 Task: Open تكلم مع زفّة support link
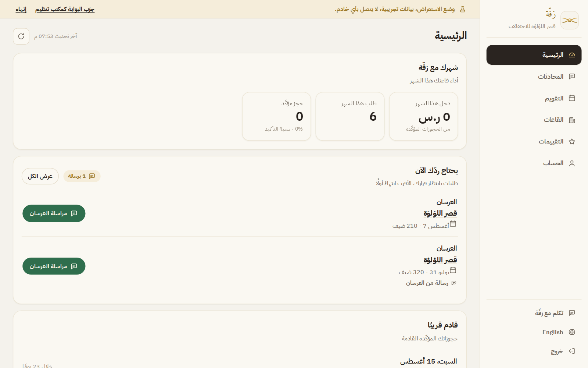coord(534,313)
